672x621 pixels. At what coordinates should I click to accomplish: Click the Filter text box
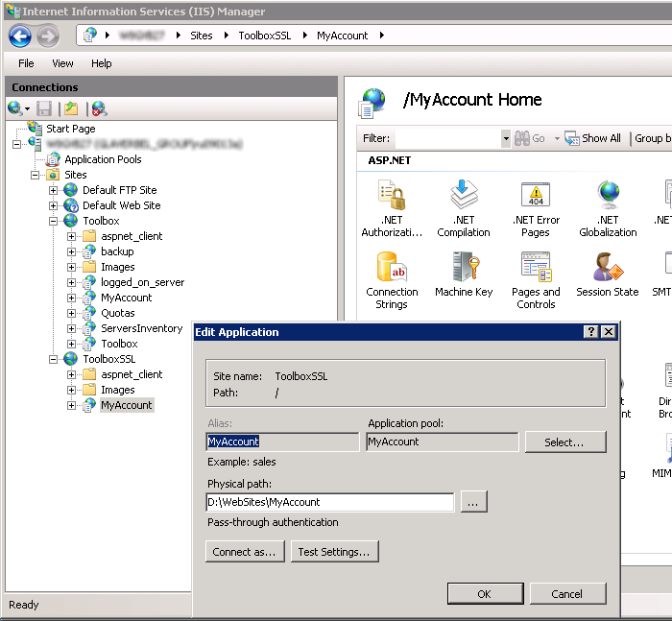tap(448, 138)
